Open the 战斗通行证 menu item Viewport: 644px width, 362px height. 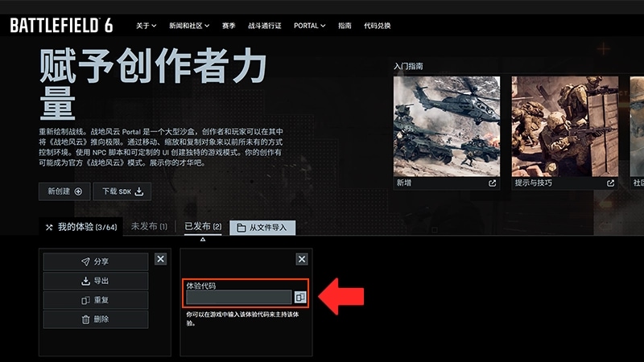coord(265,26)
